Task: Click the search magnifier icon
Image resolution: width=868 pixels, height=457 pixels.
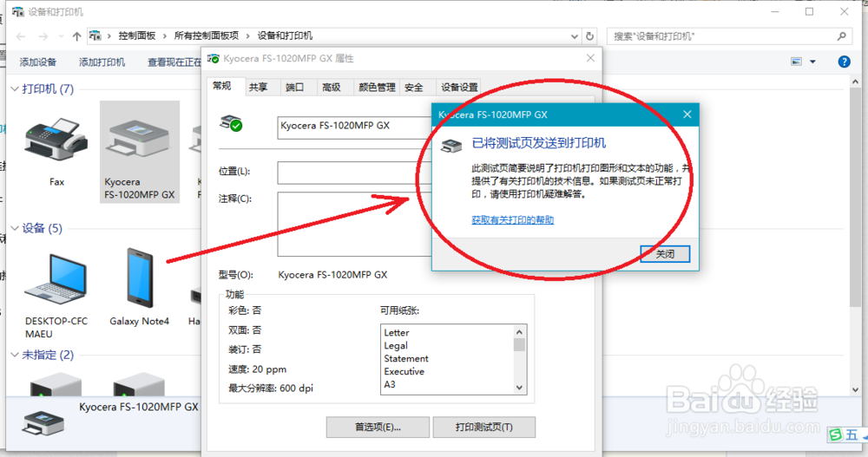Action: tap(841, 36)
